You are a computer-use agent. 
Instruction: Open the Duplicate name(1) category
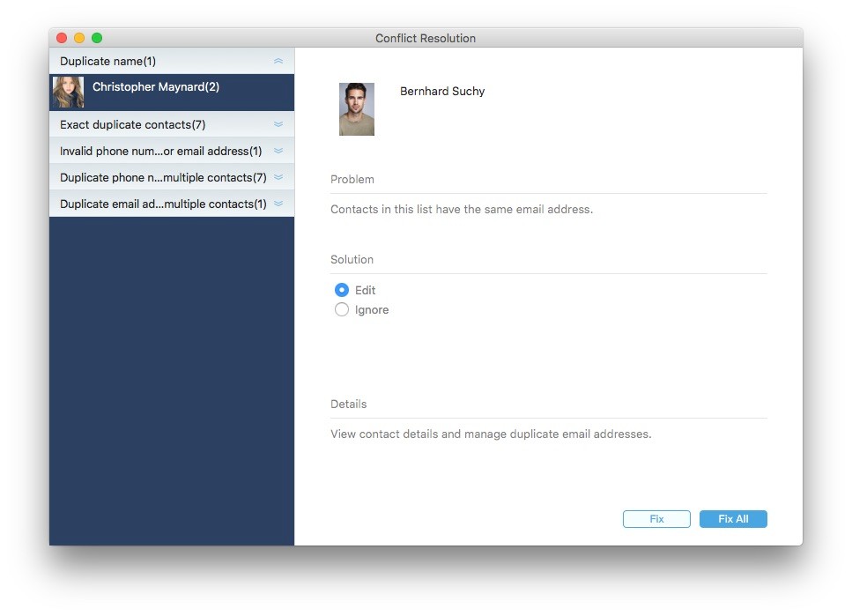107,62
